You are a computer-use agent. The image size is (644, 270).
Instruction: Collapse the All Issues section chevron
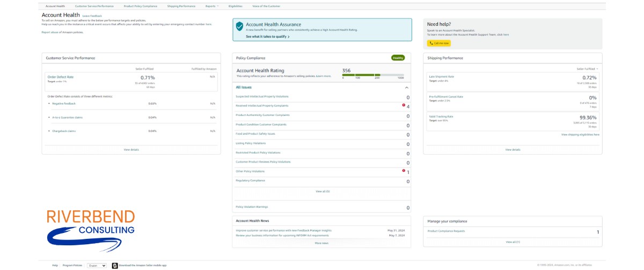(406, 87)
